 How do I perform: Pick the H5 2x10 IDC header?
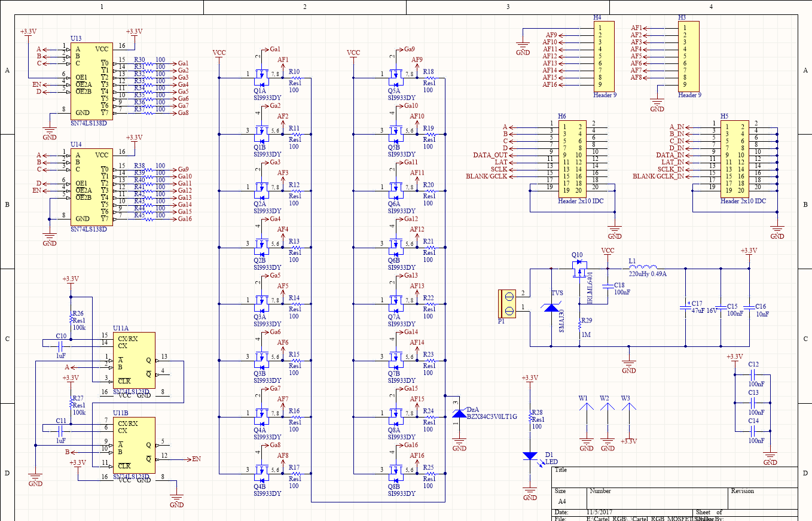[735, 159]
